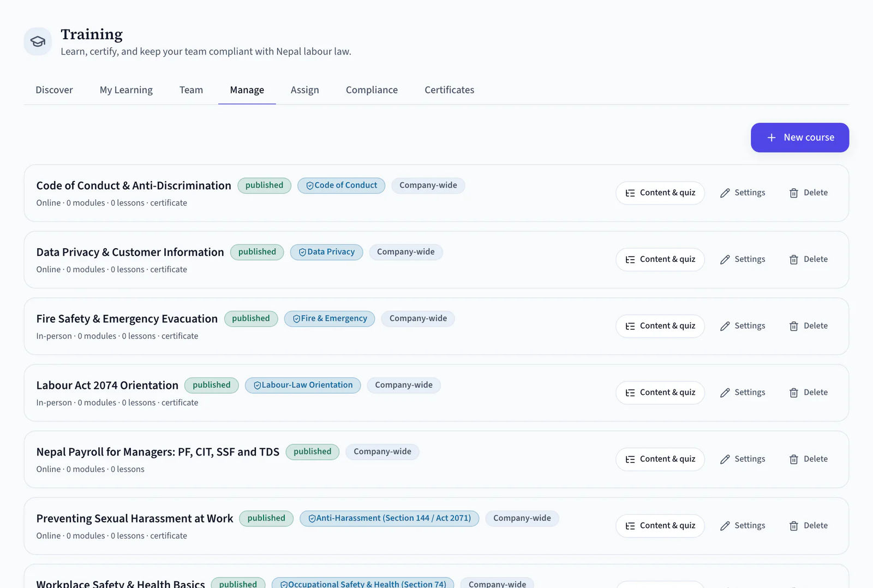This screenshot has height=588, width=873.
Task: Open content list icon for Data Privacy course
Action: tap(630, 260)
